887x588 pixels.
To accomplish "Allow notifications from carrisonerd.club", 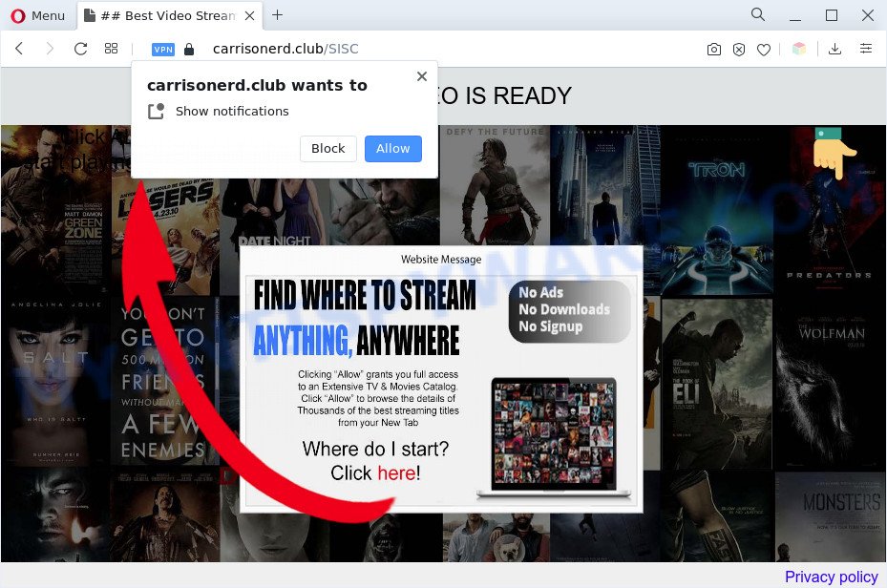I will pos(393,149).
